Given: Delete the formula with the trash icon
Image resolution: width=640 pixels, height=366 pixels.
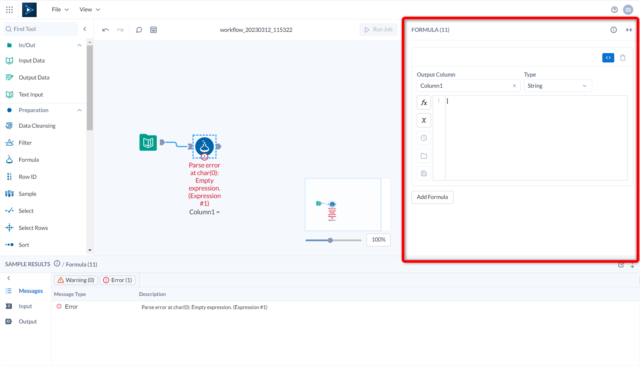Looking at the screenshot, I should point(622,58).
